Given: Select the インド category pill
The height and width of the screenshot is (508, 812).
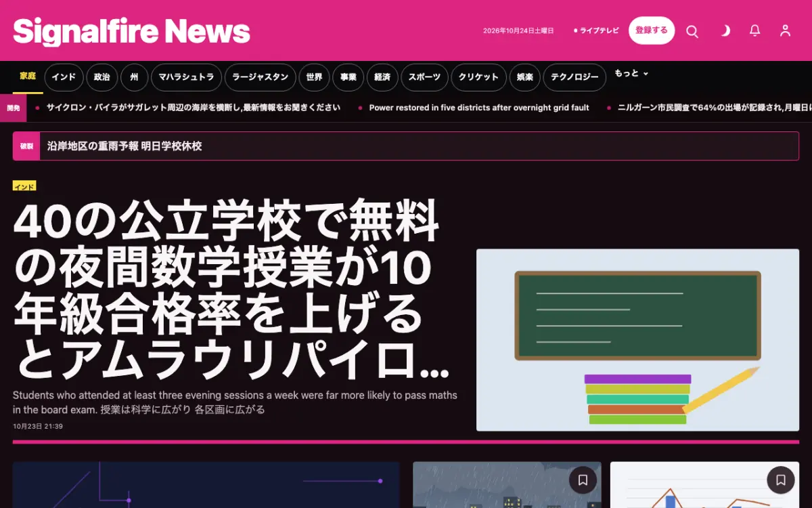Looking at the screenshot, I should click(x=64, y=77).
